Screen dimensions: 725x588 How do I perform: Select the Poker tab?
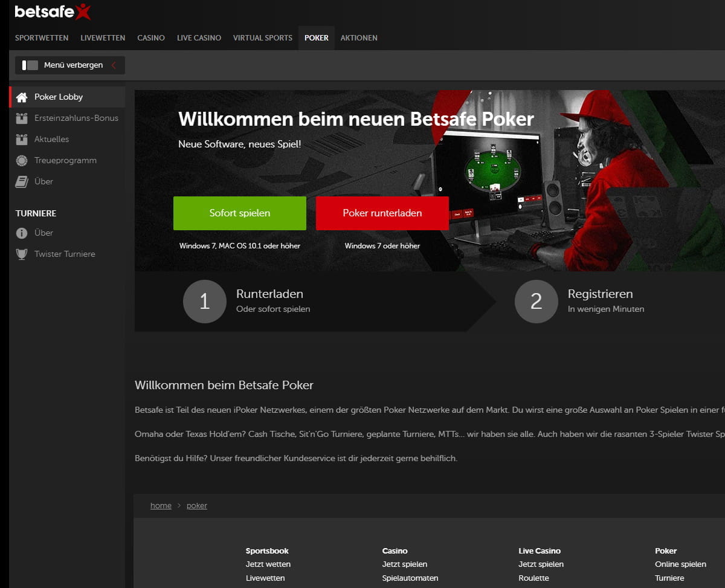pos(317,37)
